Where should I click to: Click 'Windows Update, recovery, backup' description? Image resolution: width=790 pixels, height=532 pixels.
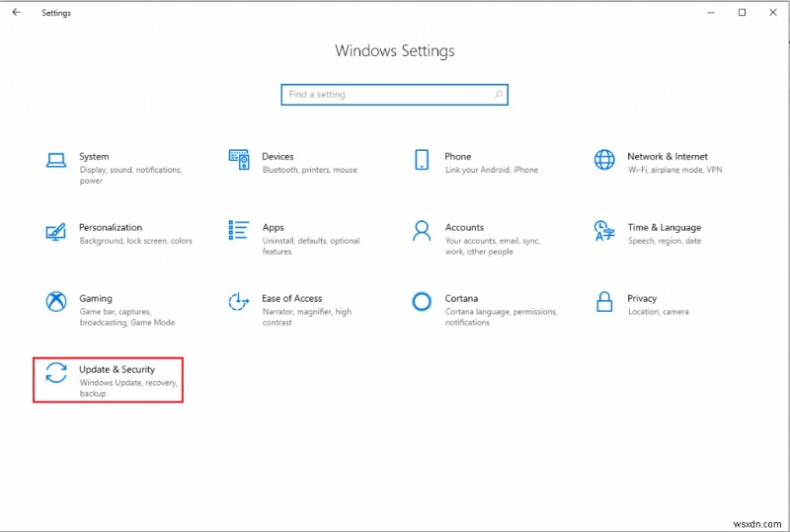click(128, 389)
